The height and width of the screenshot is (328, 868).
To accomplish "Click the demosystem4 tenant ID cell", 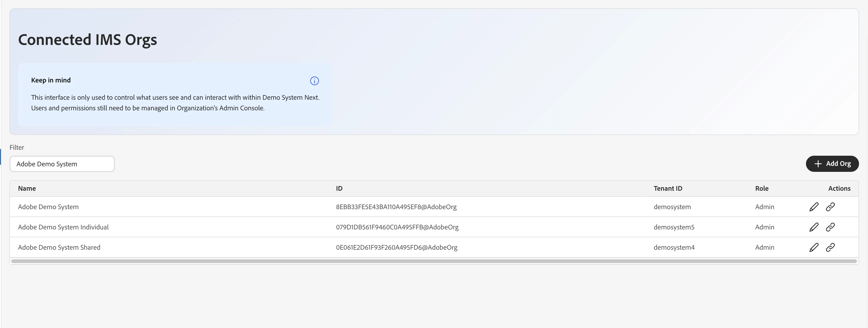I will (674, 247).
